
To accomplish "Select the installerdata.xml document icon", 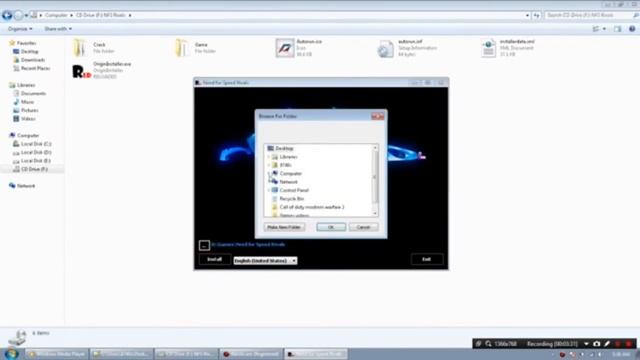I will point(488,48).
